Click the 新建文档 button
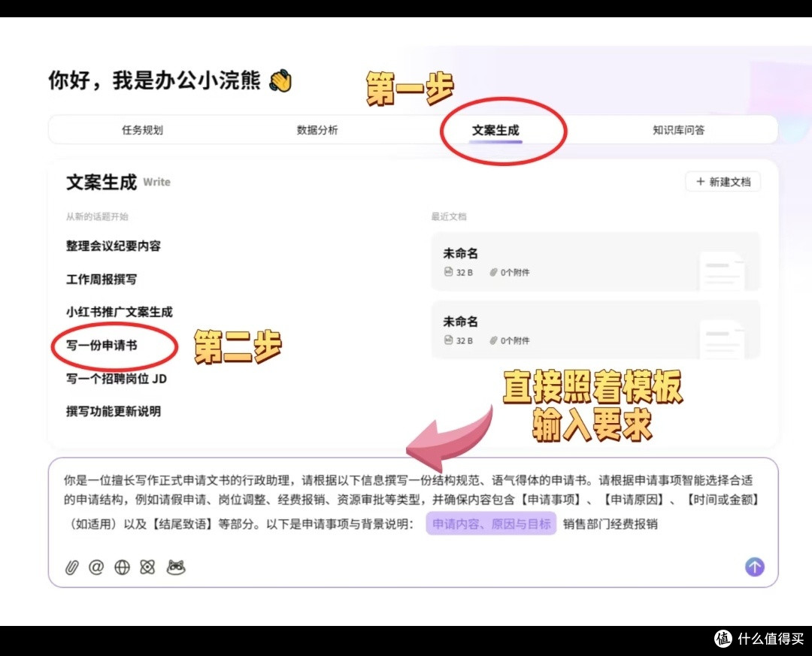Viewport: 812px width, 656px height. tap(723, 182)
